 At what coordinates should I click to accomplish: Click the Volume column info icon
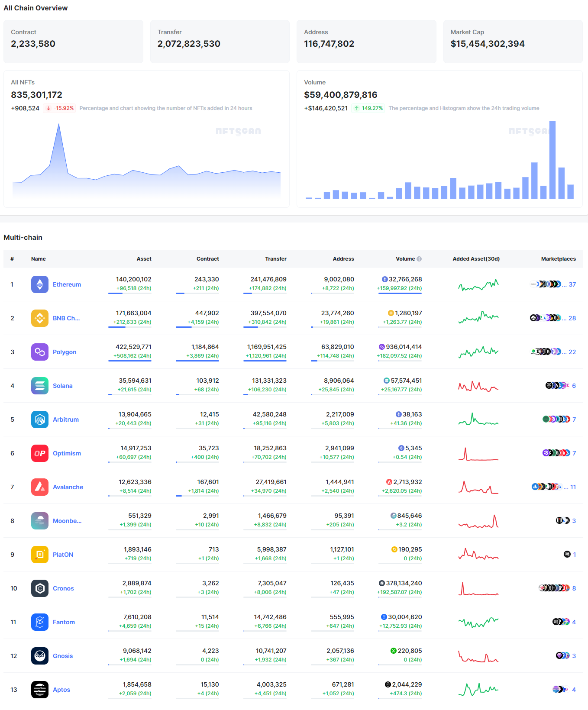click(419, 259)
